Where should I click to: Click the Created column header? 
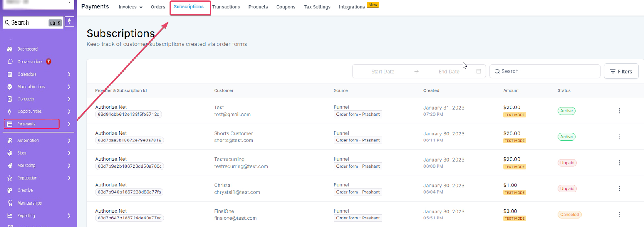[x=431, y=90]
